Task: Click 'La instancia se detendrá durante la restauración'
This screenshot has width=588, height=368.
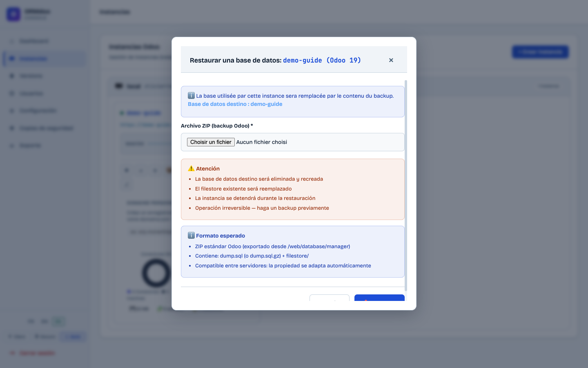Action: (x=255, y=198)
